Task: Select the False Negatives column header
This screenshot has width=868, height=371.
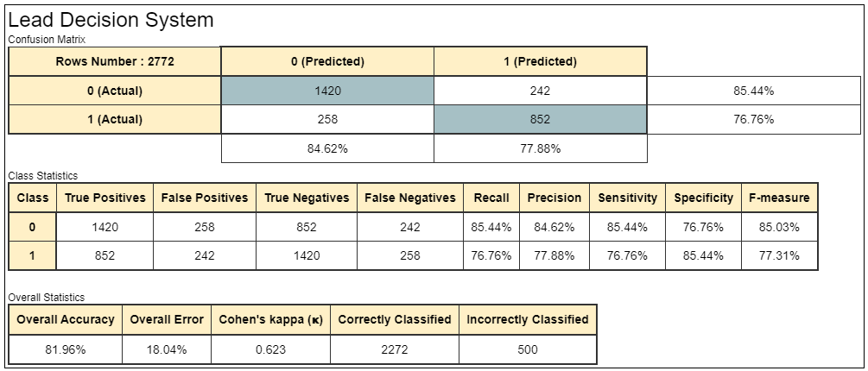Action: [x=409, y=198]
